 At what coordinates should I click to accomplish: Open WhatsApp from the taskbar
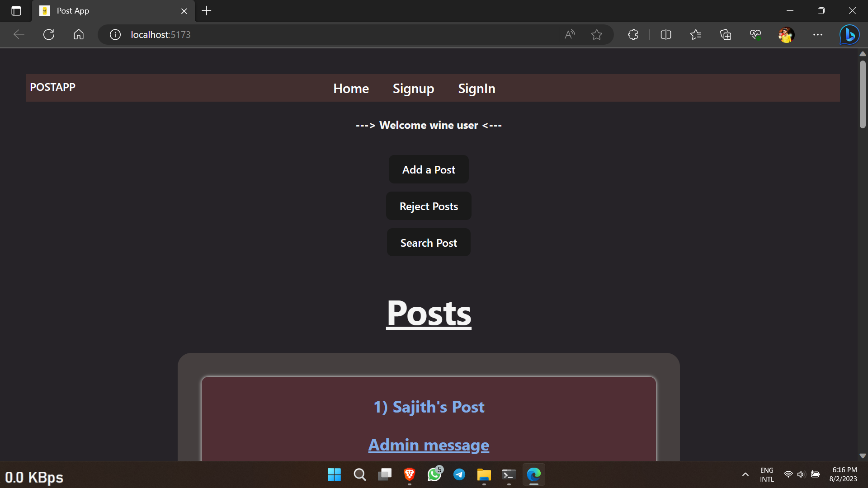coord(434,475)
